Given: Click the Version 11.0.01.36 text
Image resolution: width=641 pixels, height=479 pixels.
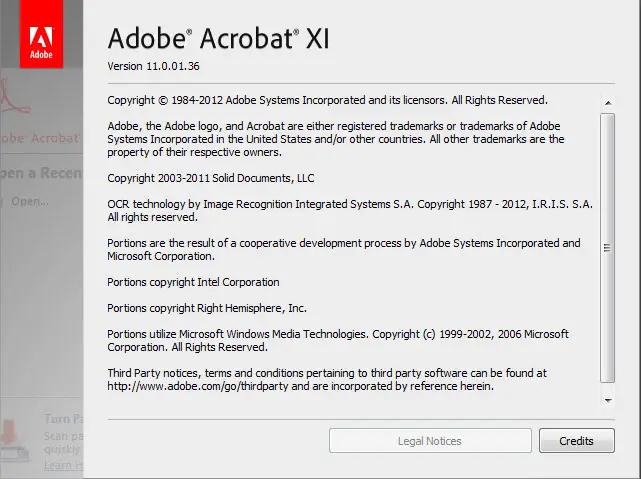Looking at the screenshot, I should pyautogui.click(x=153, y=66).
